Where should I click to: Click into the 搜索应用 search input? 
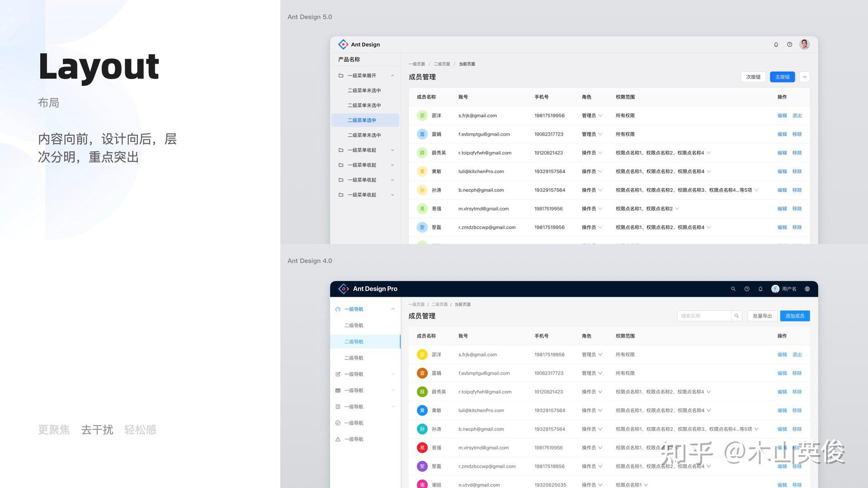point(703,316)
